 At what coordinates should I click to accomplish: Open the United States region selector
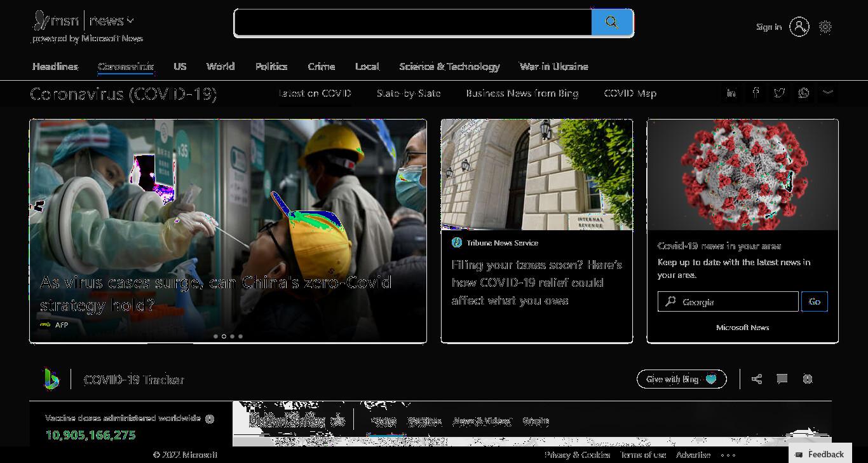point(297,420)
